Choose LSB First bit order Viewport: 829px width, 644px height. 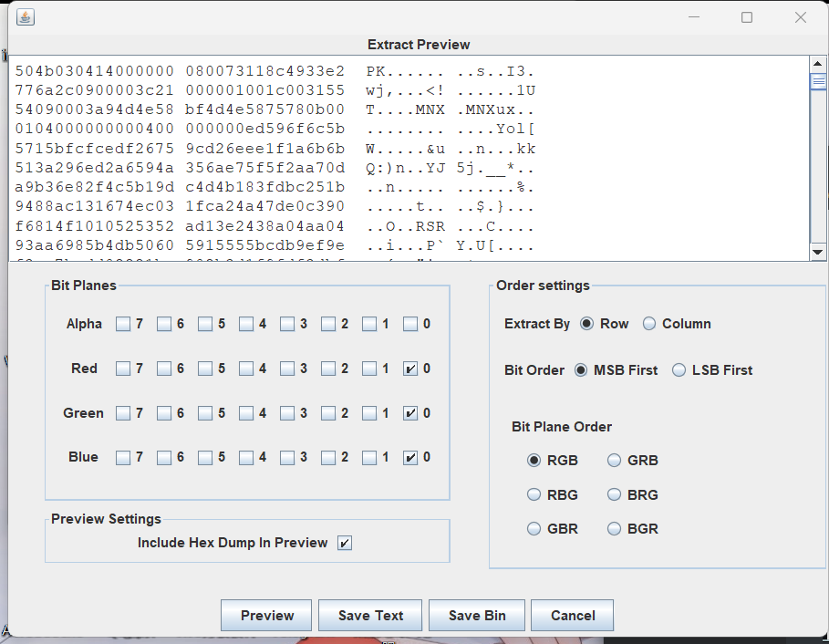(679, 370)
